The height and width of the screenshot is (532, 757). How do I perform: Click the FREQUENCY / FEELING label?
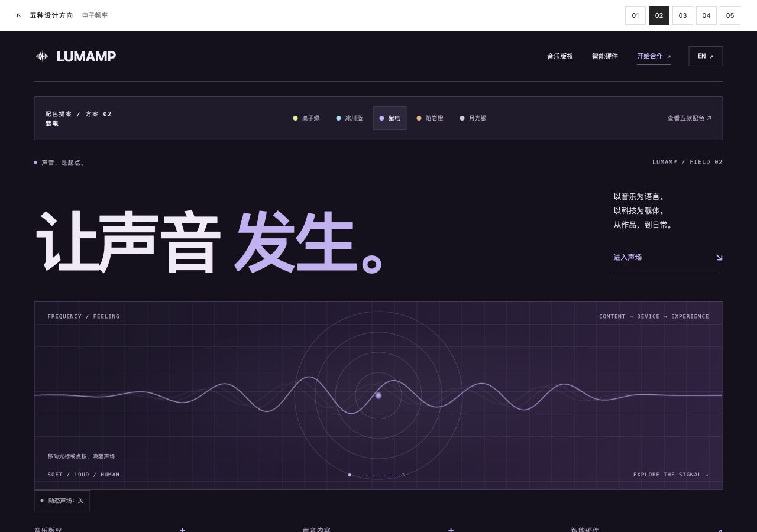(83, 316)
